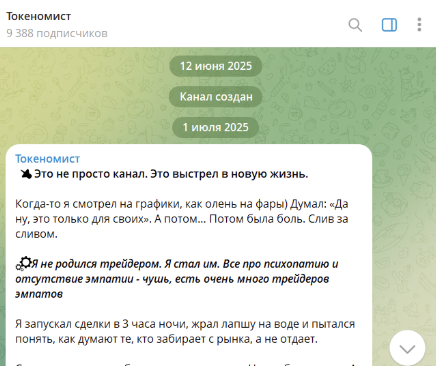Screen dimensions: 436x366
Task: Jump to bottom with the down arrow button
Action: pyautogui.click(x=407, y=348)
